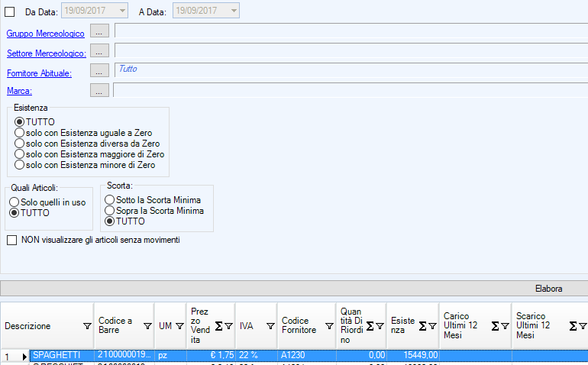Click filter icon in Descrizione column header
Image resolution: width=588 pixels, height=365 pixels.
click(x=86, y=326)
